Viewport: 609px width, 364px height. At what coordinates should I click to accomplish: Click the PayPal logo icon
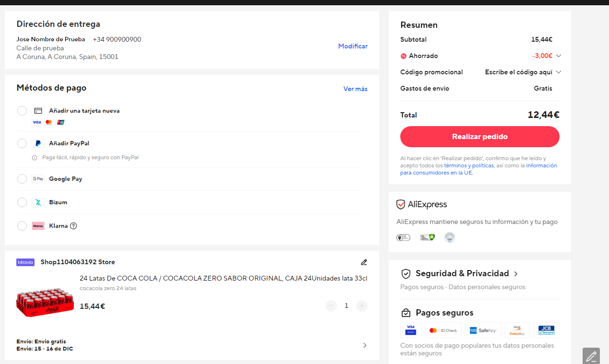[x=38, y=143]
